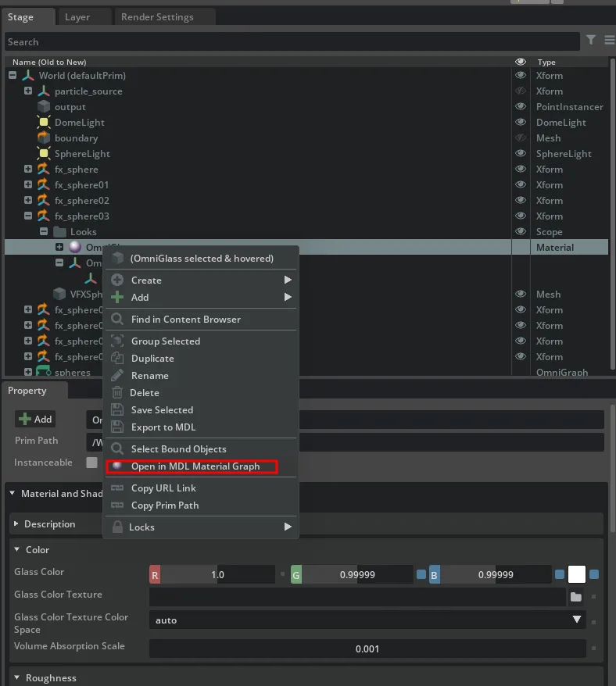The image size is (616, 686).
Task: Collapse the World defaultPrim tree node
Action: click(x=13, y=75)
